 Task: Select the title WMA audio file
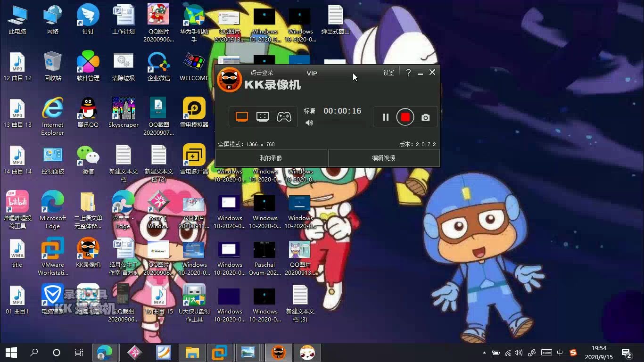[x=17, y=253]
